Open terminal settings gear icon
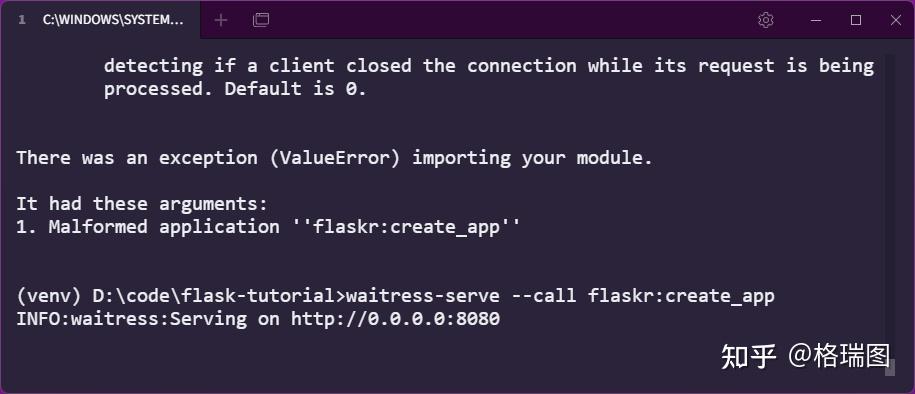The width and height of the screenshot is (915, 394). [766, 20]
